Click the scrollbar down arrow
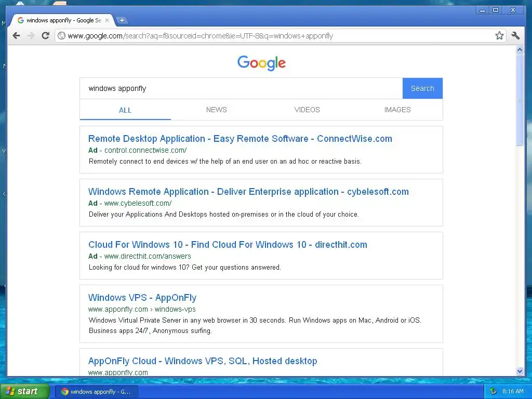The image size is (532, 399). click(520, 371)
